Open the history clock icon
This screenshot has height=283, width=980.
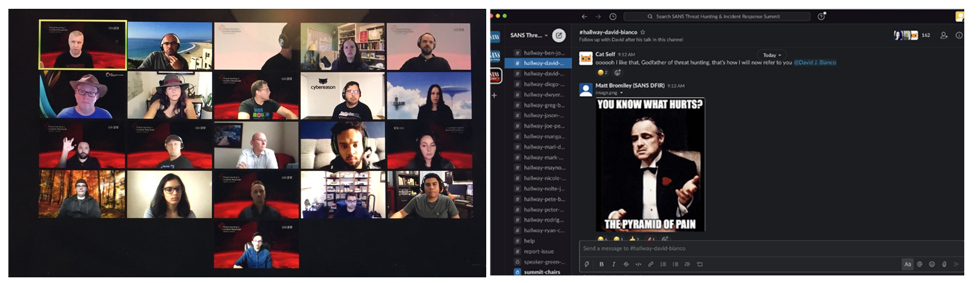613,16
